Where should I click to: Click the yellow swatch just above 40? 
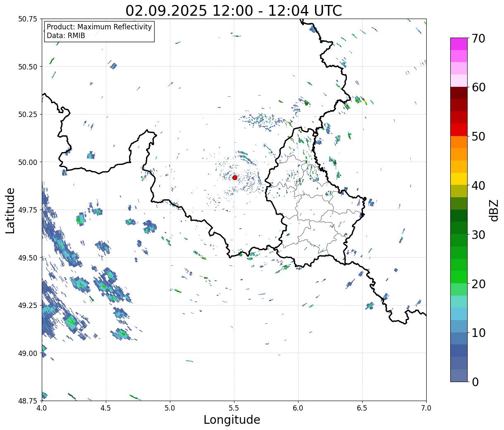coord(459,179)
